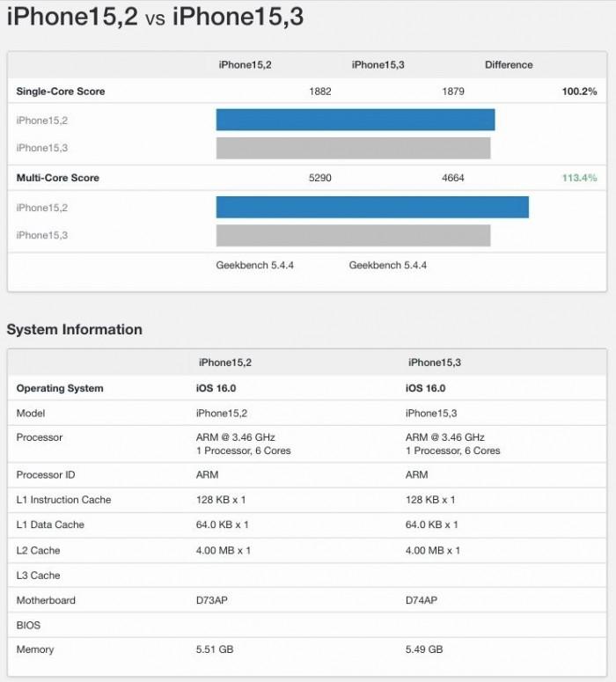Select the gray iPhone15,3 multi-core score bar
Screen dimensions: 616x682
coord(353,235)
